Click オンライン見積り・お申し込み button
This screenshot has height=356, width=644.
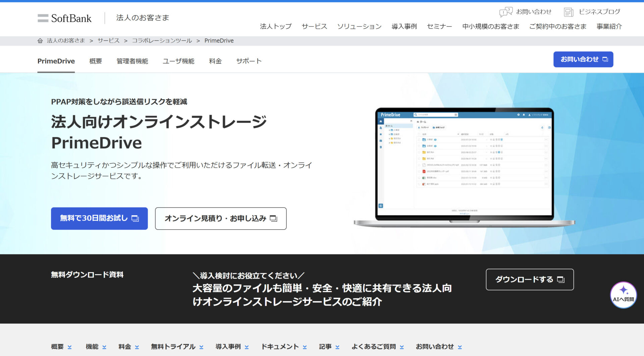221,218
